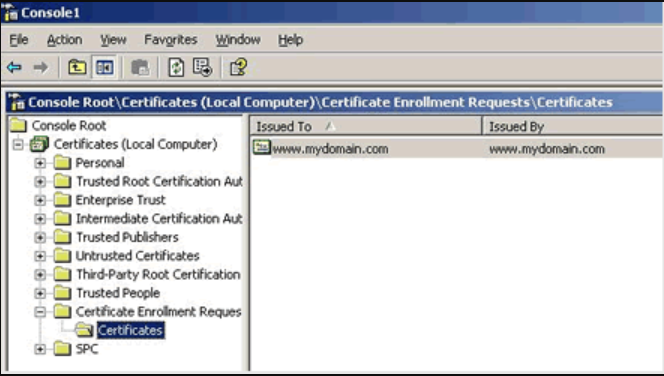Select the Trusted Publishers label
This screenshot has height=376, width=664.
127,237
